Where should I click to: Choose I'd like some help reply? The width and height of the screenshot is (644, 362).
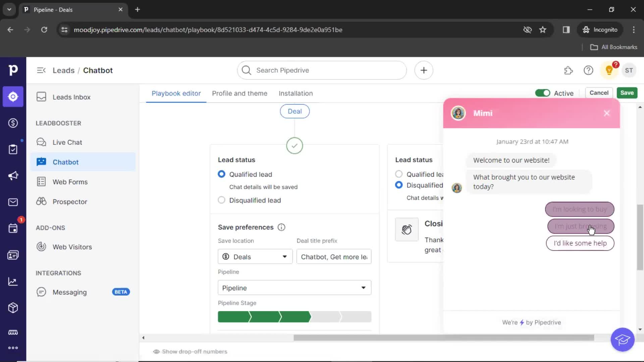(580, 243)
